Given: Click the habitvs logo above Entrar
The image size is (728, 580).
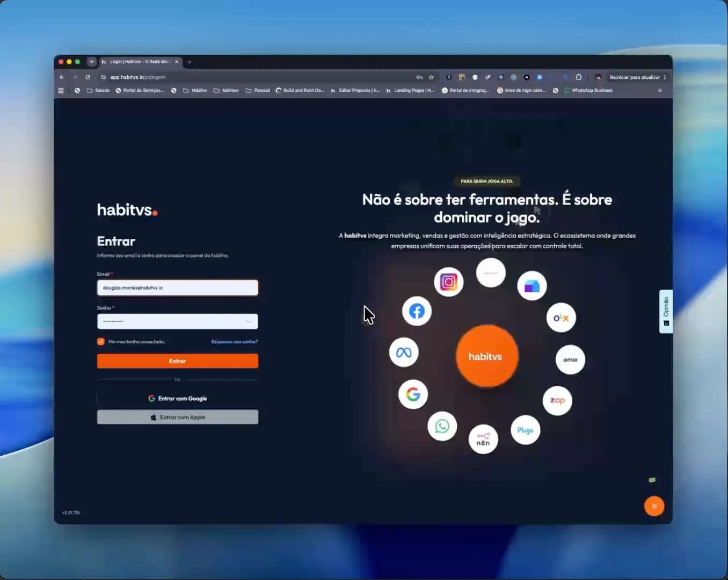Looking at the screenshot, I should point(127,210).
